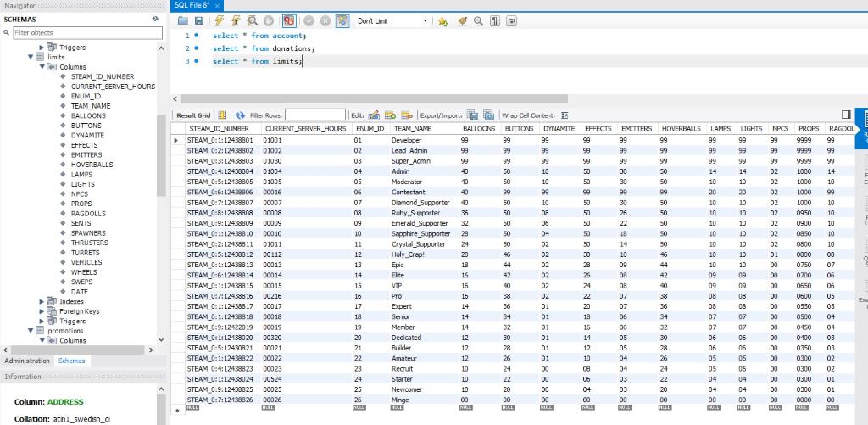Click the Filter Rows input field

pyautogui.click(x=314, y=115)
